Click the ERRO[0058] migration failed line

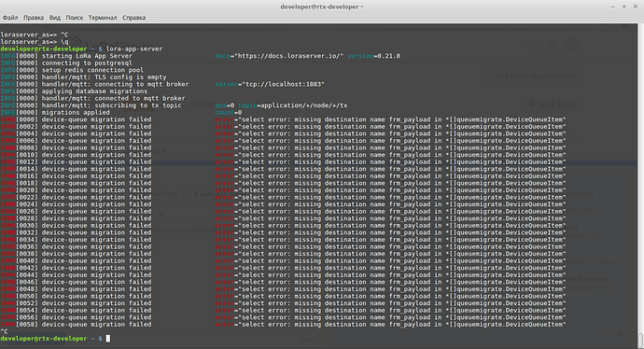click(284, 325)
